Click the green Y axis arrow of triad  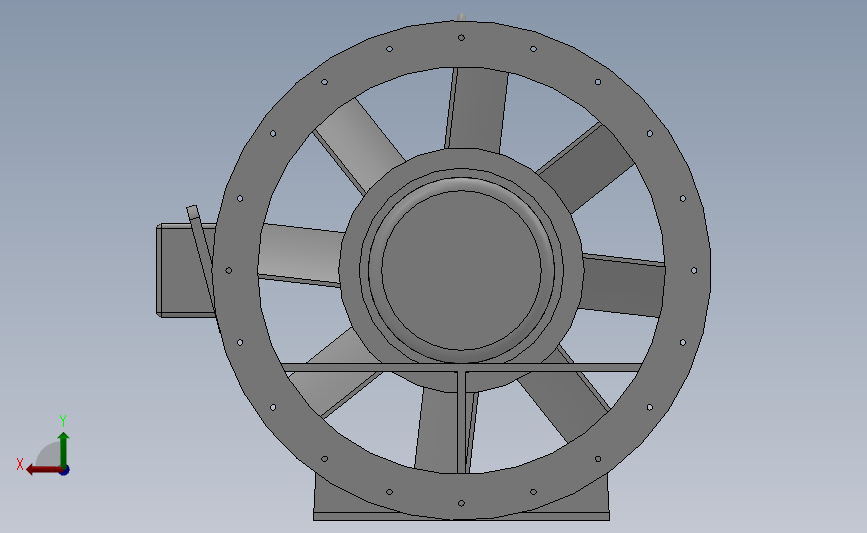pos(64,448)
